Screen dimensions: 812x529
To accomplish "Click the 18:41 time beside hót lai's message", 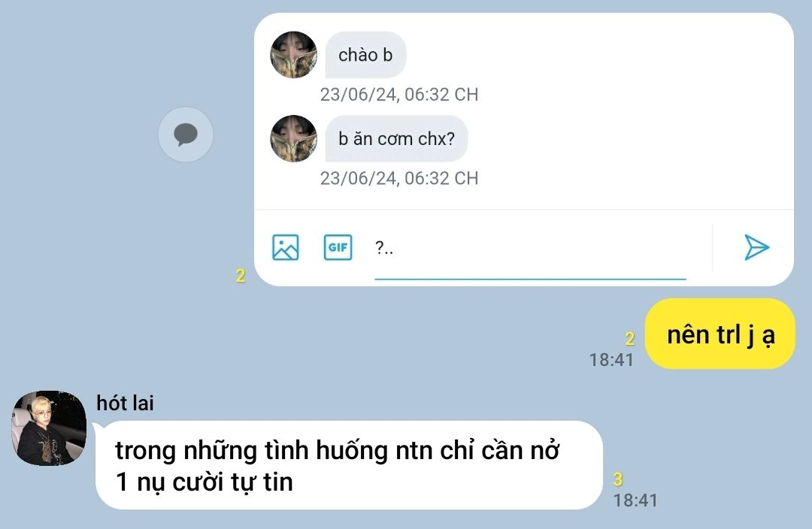I will (635, 500).
